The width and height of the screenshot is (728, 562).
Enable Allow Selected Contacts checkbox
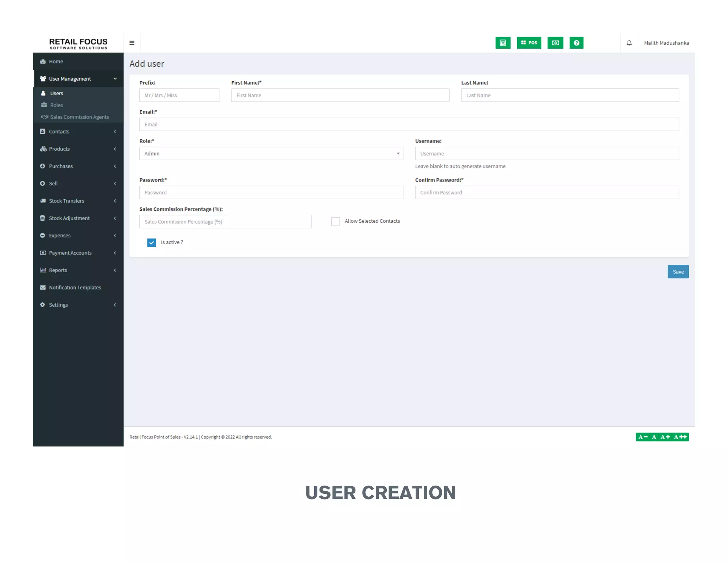(x=335, y=221)
